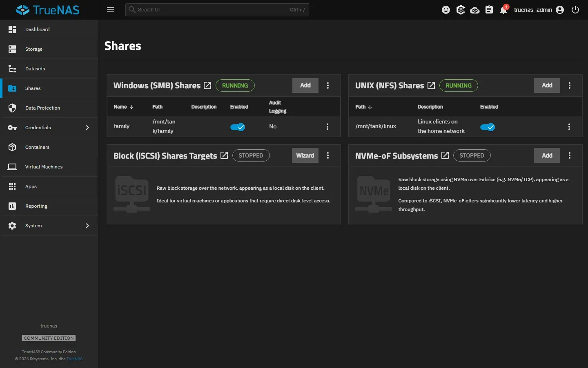The image size is (588, 368).
Task: Click the "family" share name cell
Action: click(122, 126)
